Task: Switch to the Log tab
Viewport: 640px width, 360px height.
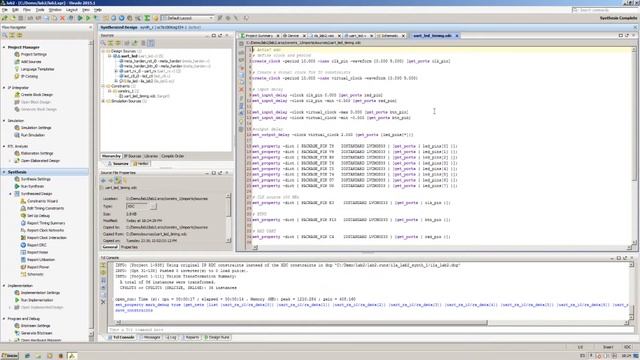Action: [171, 338]
